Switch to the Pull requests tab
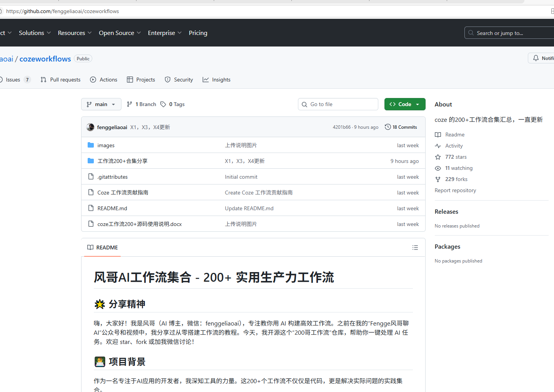This screenshot has width=554, height=392. click(61, 80)
